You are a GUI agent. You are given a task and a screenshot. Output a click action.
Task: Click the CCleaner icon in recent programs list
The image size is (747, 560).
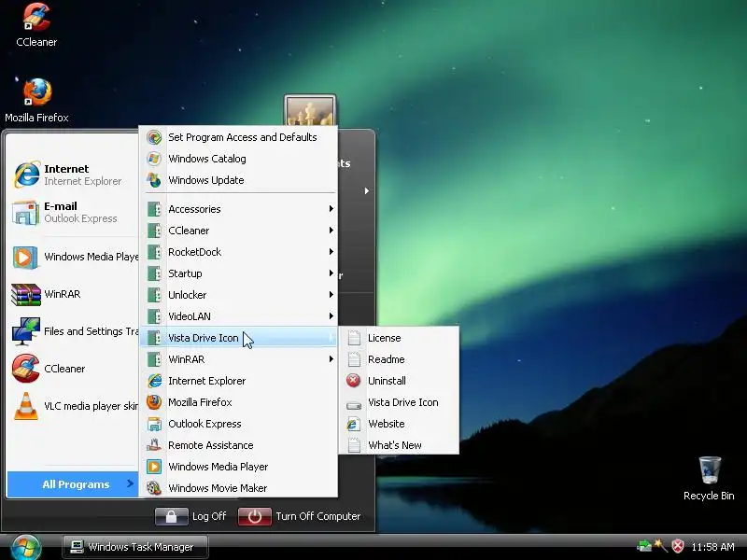25,368
